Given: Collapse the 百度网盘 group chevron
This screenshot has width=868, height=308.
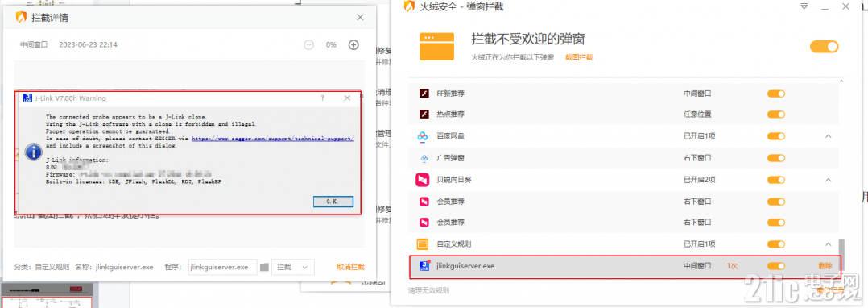Looking at the screenshot, I should [829, 136].
